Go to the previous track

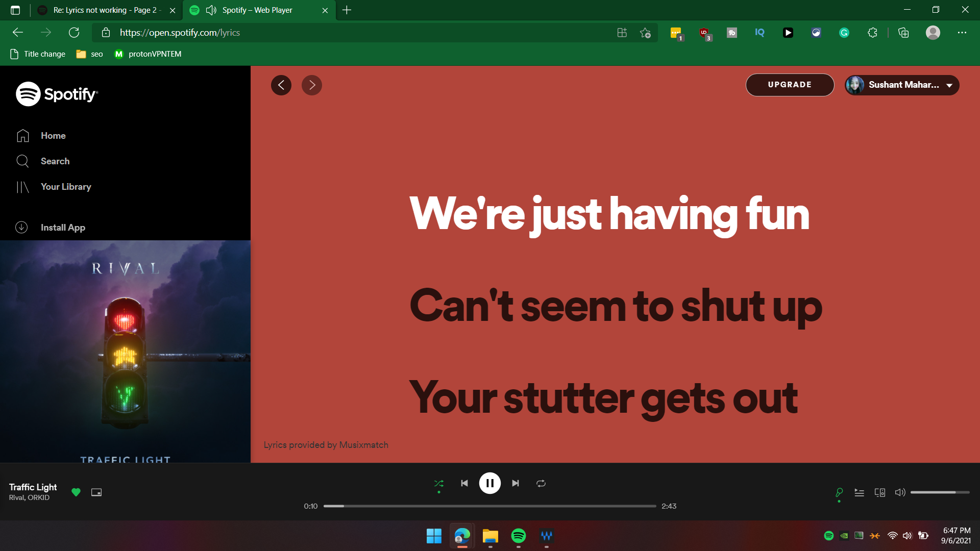pos(464,483)
